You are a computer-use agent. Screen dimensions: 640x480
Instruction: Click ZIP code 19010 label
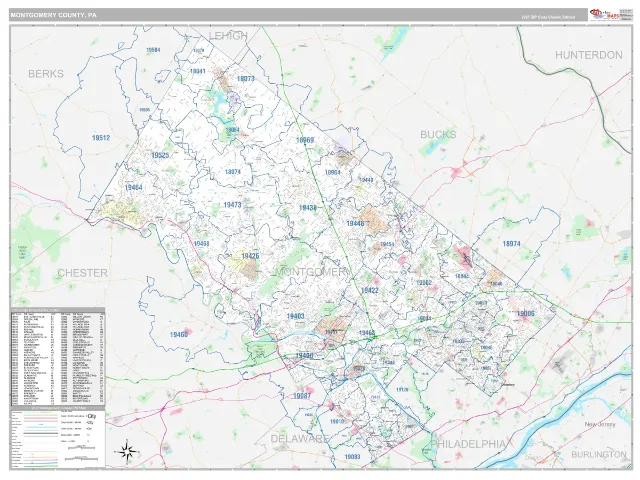(x=337, y=422)
